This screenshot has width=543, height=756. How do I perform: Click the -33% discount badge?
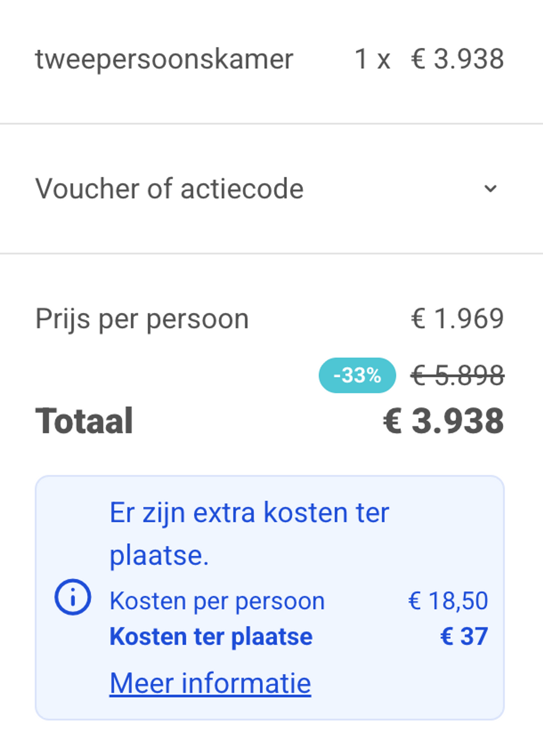pyautogui.click(x=357, y=375)
